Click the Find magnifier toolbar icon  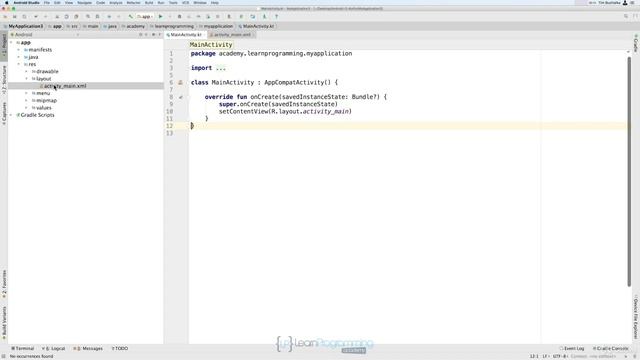click(88, 17)
